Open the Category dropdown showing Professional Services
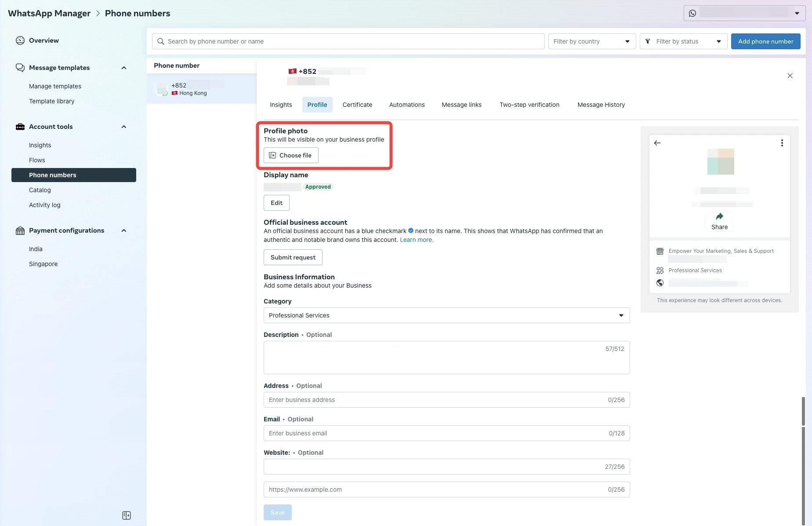This screenshot has width=812, height=526. coord(446,315)
